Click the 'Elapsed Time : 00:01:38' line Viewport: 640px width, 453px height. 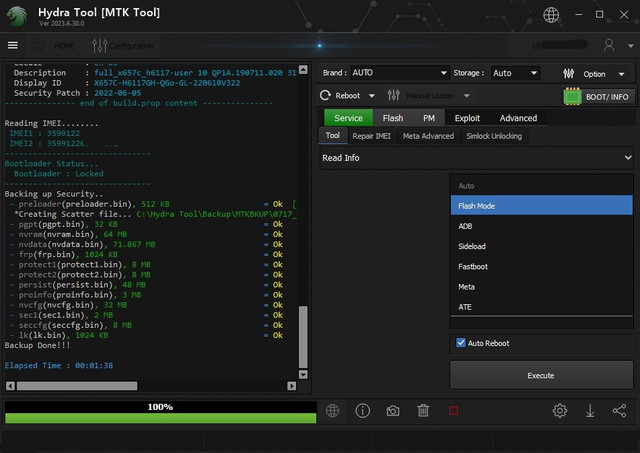59,365
